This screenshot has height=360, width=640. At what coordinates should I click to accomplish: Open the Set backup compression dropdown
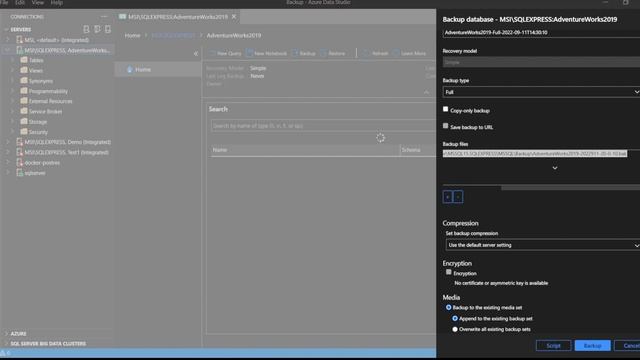[x=543, y=245]
